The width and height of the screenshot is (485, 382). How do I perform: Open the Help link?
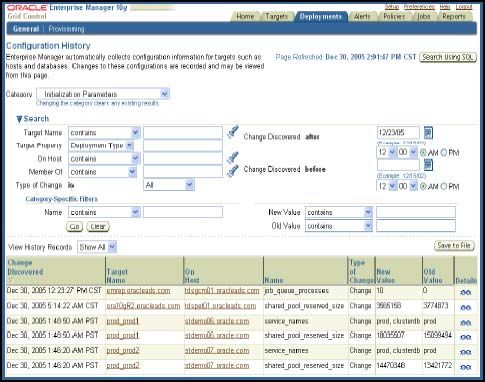pyautogui.click(x=445, y=7)
